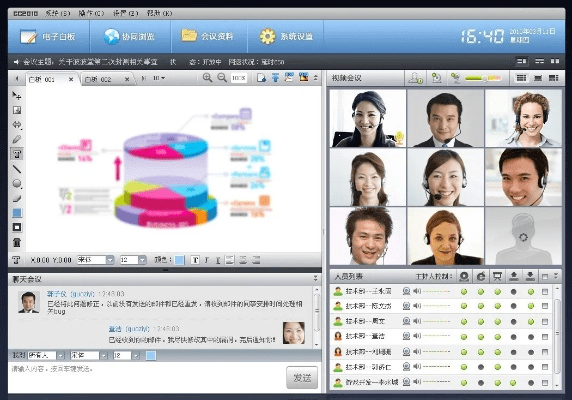Toggle download permission dot for 董洁
Viewport: 572px width, 400px height.
(x=531, y=337)
